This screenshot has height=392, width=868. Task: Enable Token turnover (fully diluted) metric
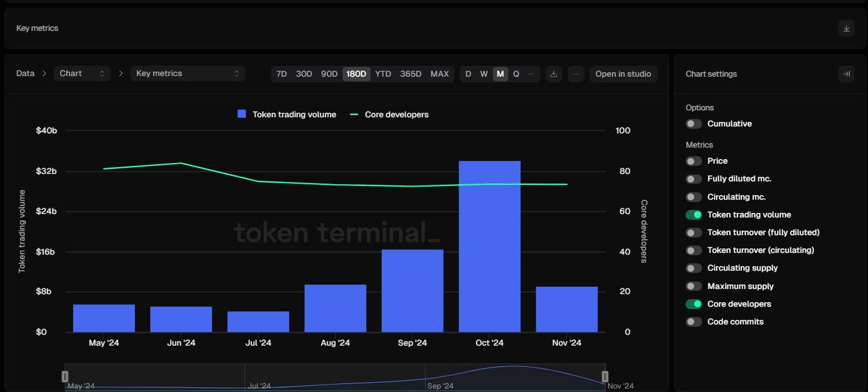tap(694, 232)
